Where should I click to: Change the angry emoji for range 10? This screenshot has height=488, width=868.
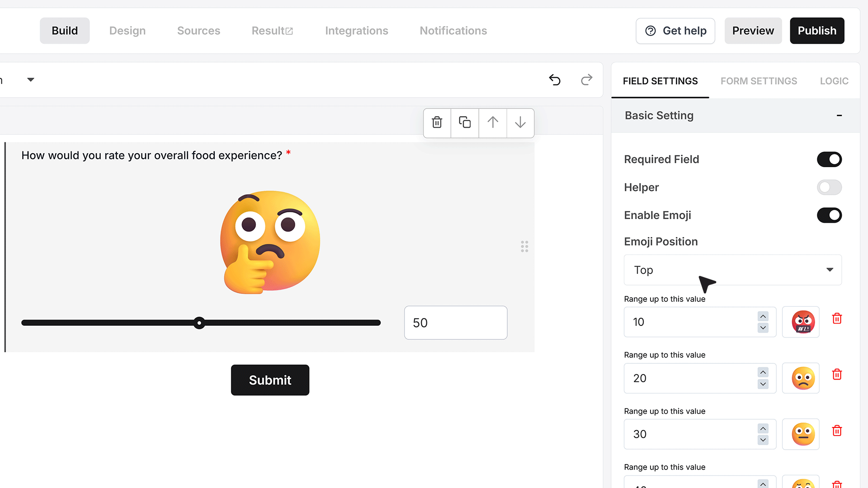pos(803,322)
